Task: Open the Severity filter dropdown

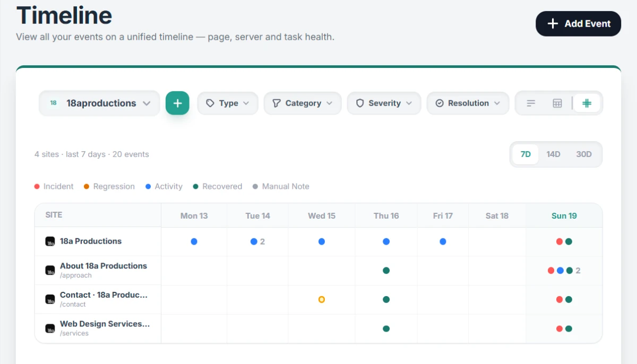Action: coord(384,103)
